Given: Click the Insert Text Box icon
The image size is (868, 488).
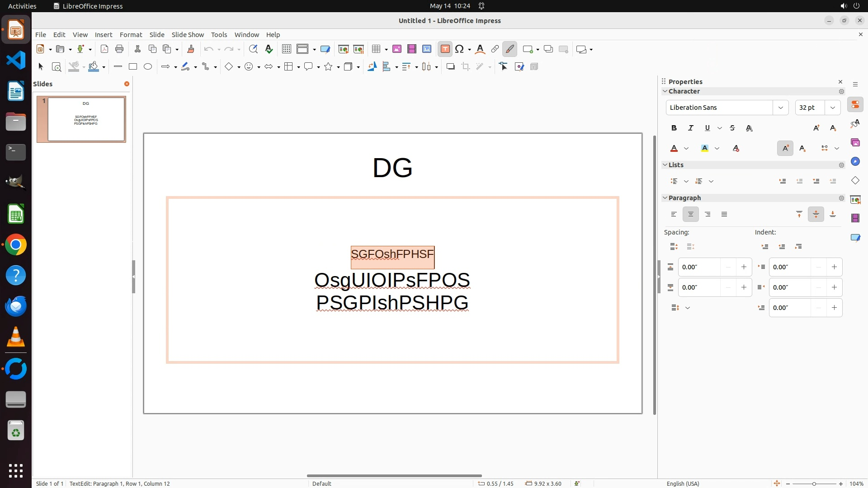Looking at the screenshot, I should pyautogui.click(x=445, y=49).
